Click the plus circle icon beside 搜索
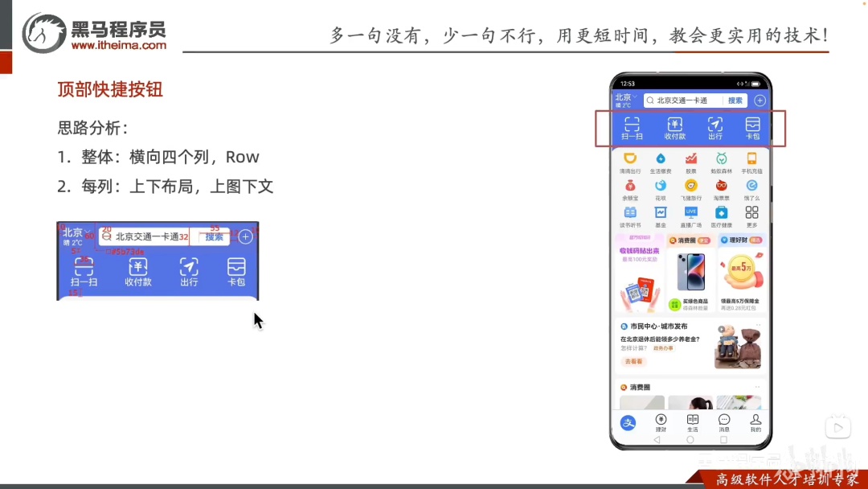This screenshot has height=489, width=868. 760,101
